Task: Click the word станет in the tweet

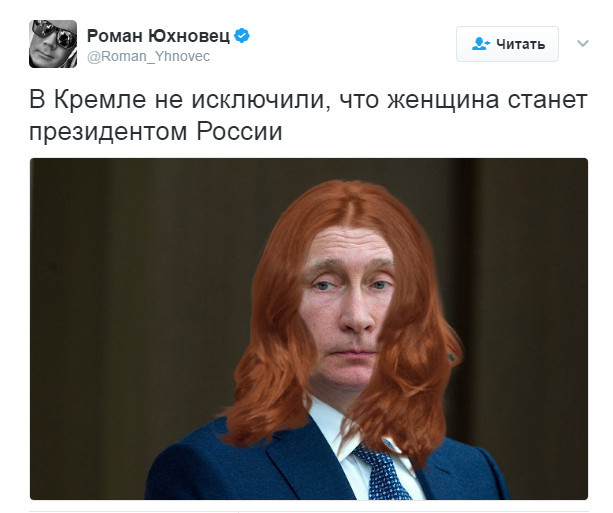Action: (547, 99)
